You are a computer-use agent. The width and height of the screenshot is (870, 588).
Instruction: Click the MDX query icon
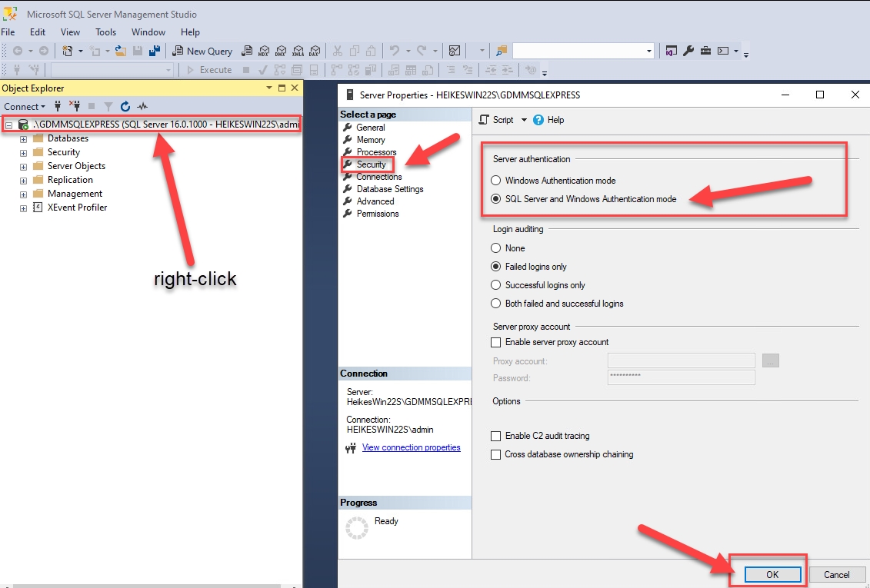[264, 51]
